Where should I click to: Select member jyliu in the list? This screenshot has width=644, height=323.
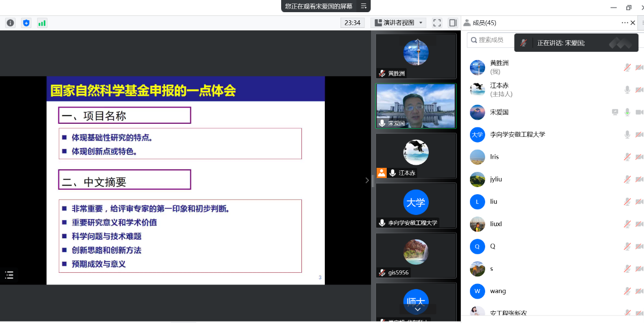496,179
